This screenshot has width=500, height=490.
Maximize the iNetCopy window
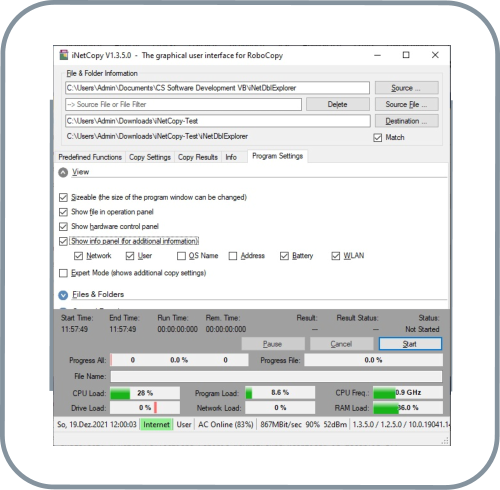click(x=406, y=55)
